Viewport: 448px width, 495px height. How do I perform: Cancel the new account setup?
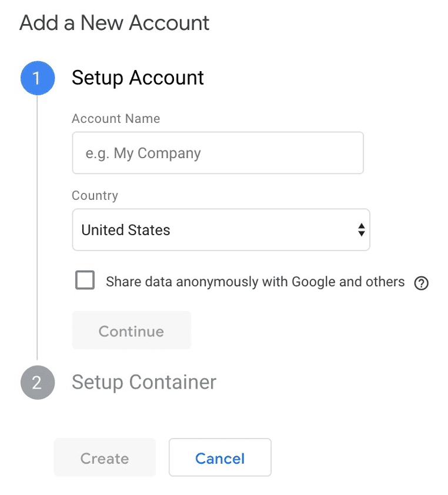(220, 458)
